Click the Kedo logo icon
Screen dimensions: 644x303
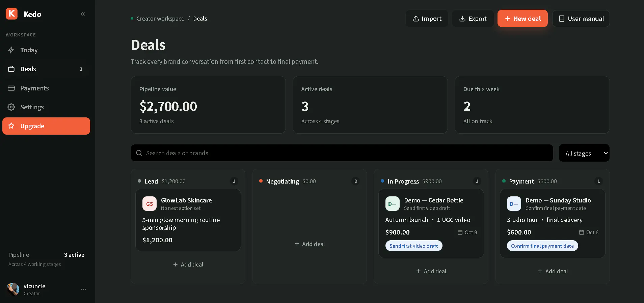[12, 14]
